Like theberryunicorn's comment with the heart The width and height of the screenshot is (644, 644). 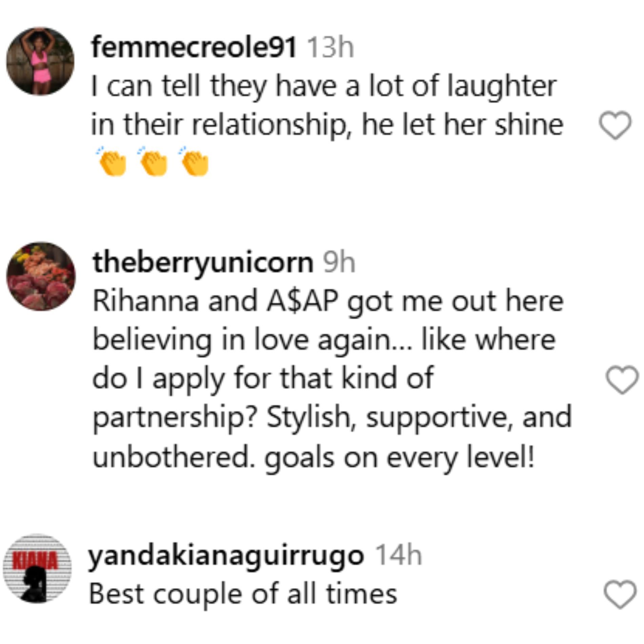point(622,380)
